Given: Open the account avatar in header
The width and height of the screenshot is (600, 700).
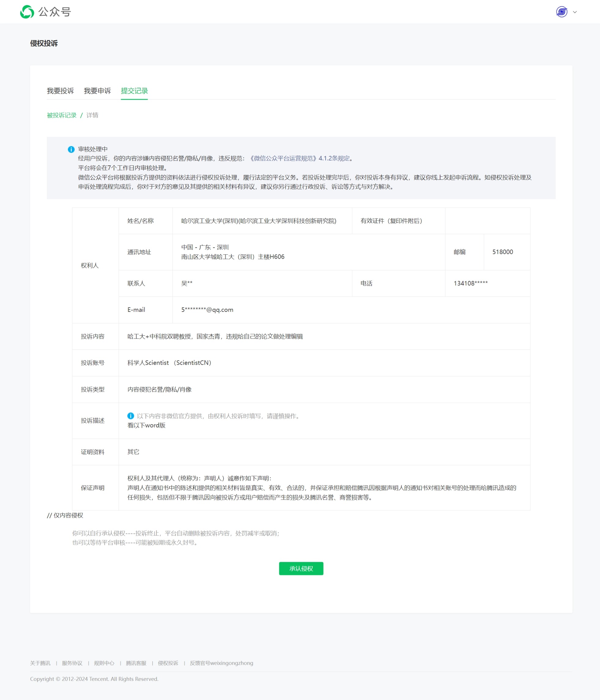Looking at the screenshot, I should 561,12.
